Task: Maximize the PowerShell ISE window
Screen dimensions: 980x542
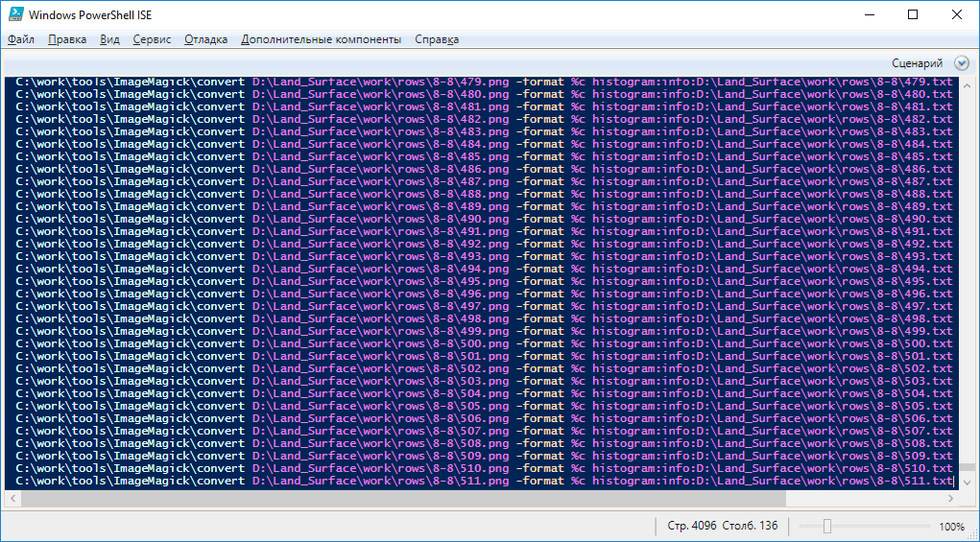Action: click(912, 14)
